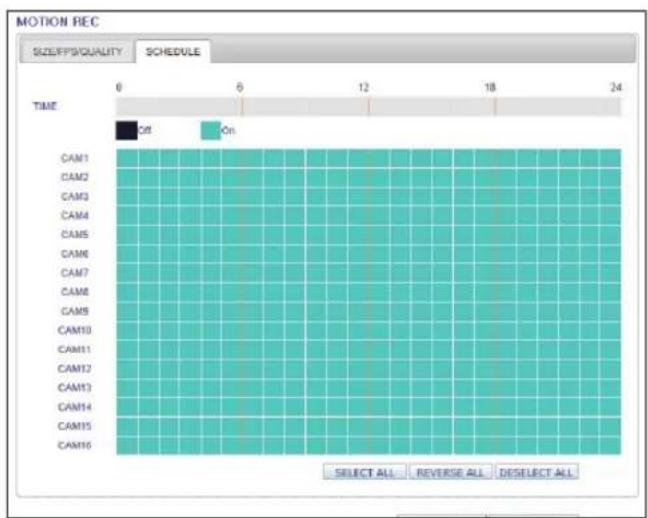
Task: Toggle CAM8 first hour schedule cell
Action: 127,292
